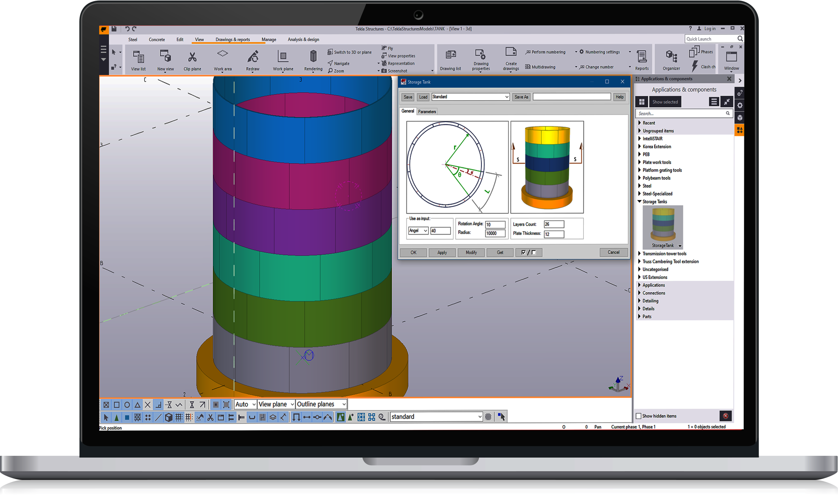Click the Screenshot tool
This screenshot has height=504, width=838.
(x=394, y=71)
